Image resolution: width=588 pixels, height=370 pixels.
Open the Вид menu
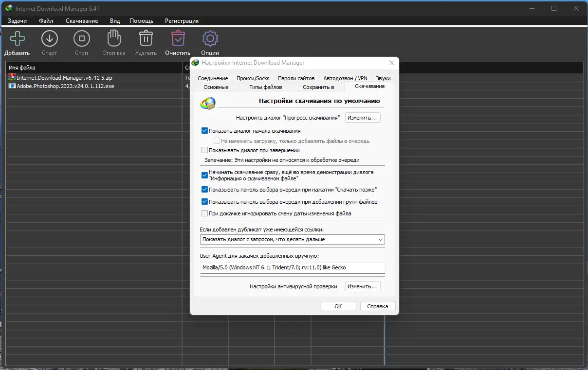pos(115,21)
